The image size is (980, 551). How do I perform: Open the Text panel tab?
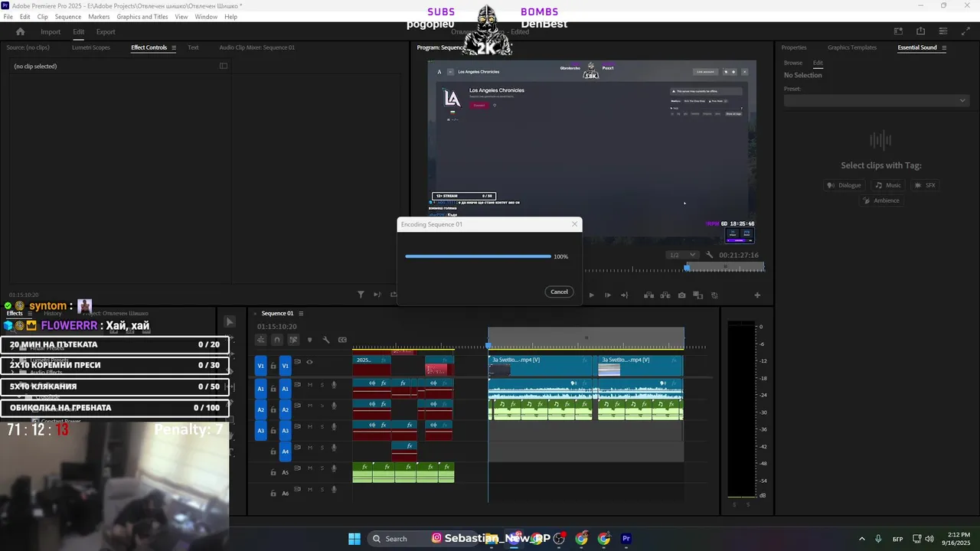(x=193, y=47)
